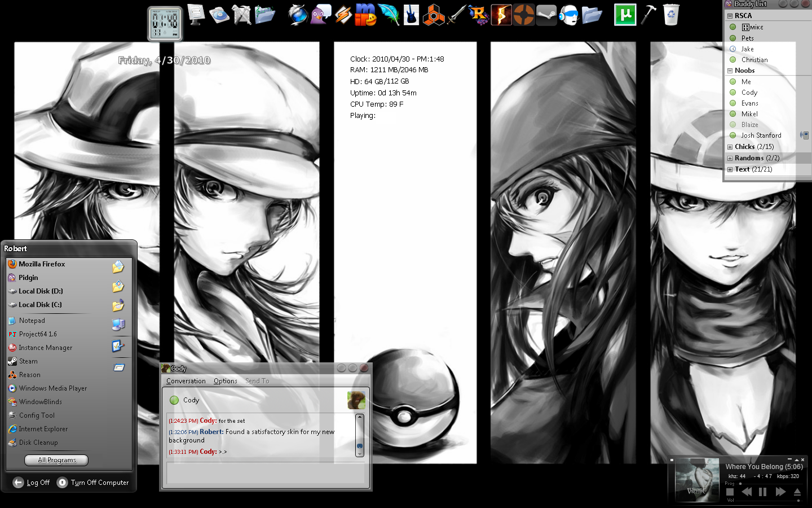Click the chat message input field
This screenshot has height=508, width=812.
coord(265,474)
